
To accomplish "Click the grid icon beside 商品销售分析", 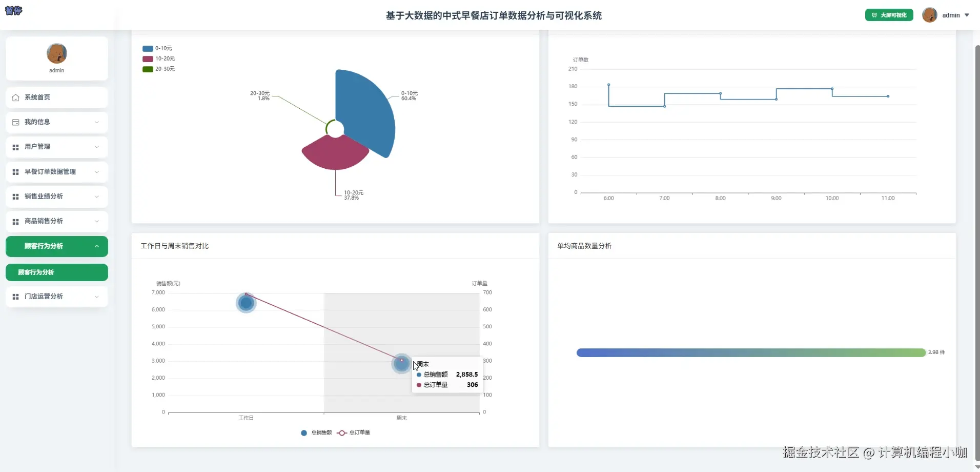I will pyautogui.click(x=15, y=221).
